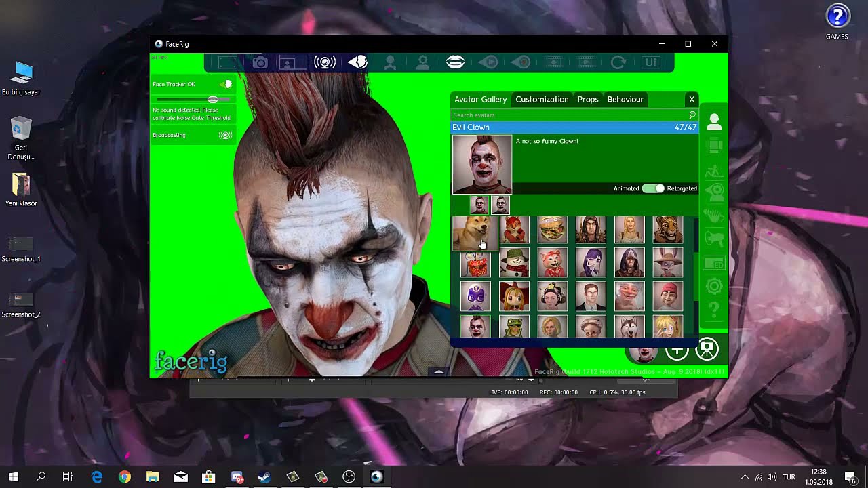This screenshot has width=868, height=488.
Task: Select the tiger avatar
Action: 668,230
